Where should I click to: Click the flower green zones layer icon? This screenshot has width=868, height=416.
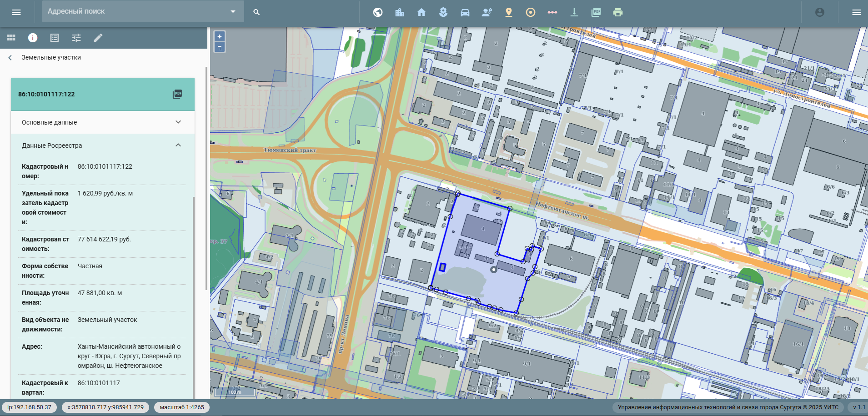(x=443, y=12)
